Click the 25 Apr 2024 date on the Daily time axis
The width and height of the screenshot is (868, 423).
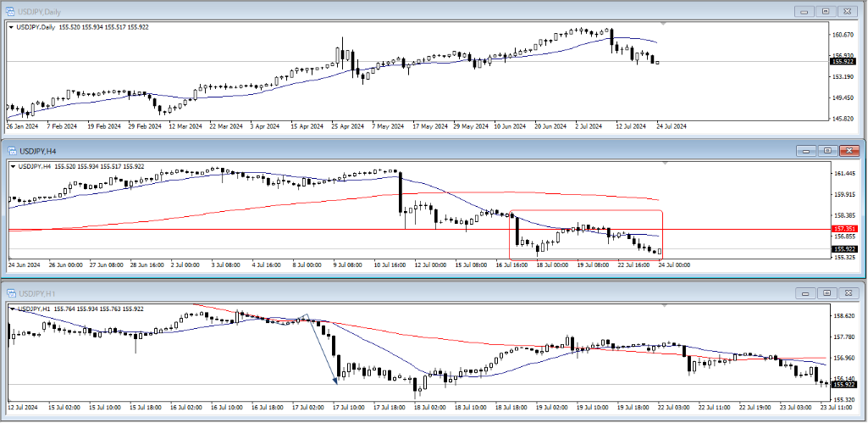click(347, 126)
